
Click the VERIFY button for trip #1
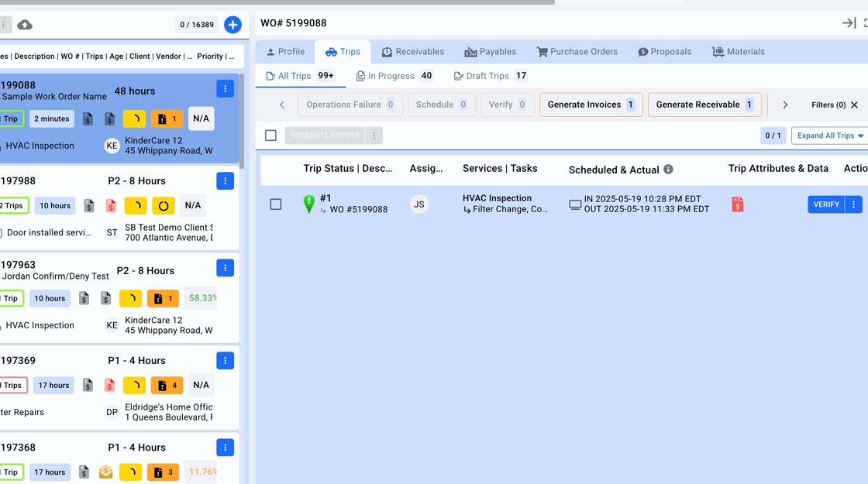[826, 204]
